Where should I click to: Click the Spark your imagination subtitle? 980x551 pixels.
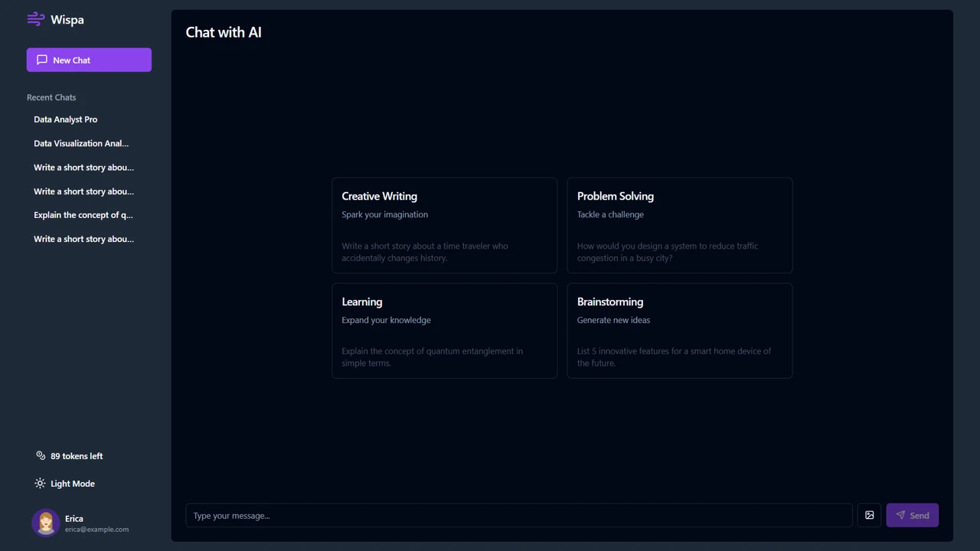click(x=385, y=214)
